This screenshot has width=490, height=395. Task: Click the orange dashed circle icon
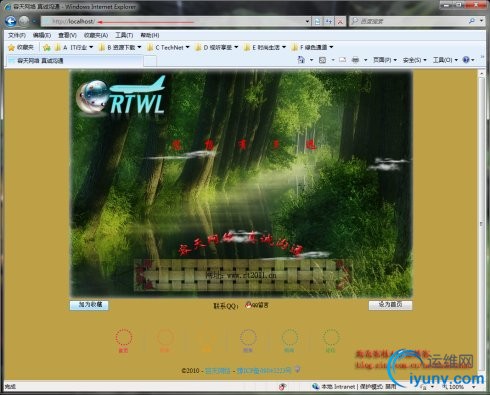[x=165, y=338]
